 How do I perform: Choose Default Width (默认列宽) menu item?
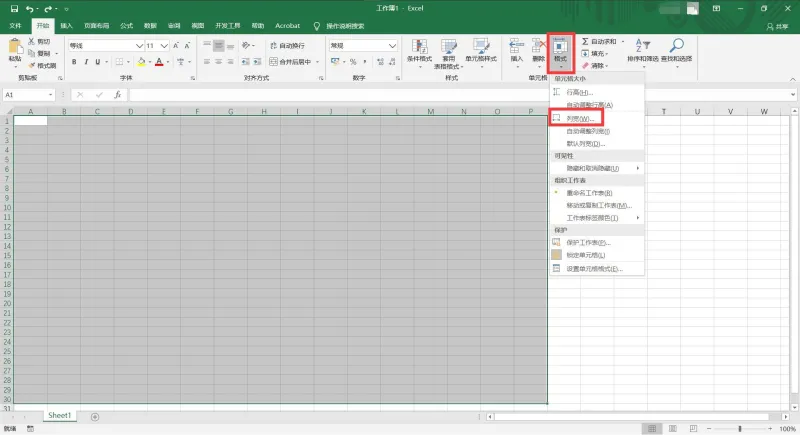coord(596,144)
